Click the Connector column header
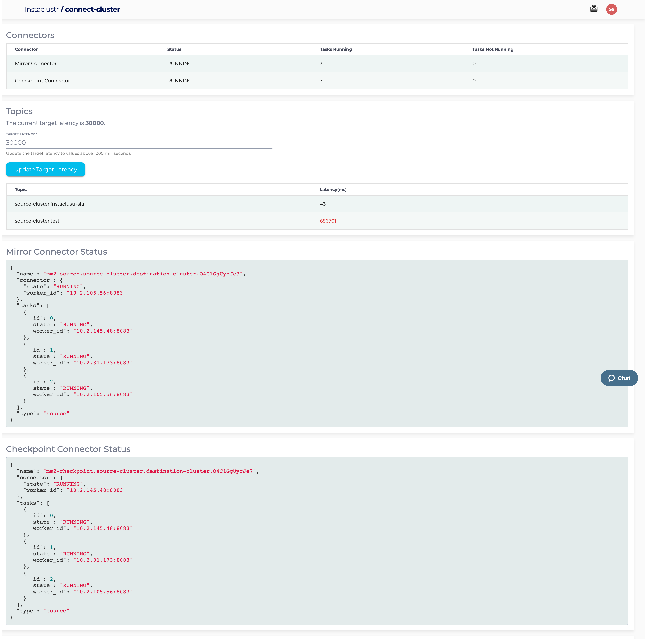Image resolution: width=645 pixels, height=644 pixels. 26,49
